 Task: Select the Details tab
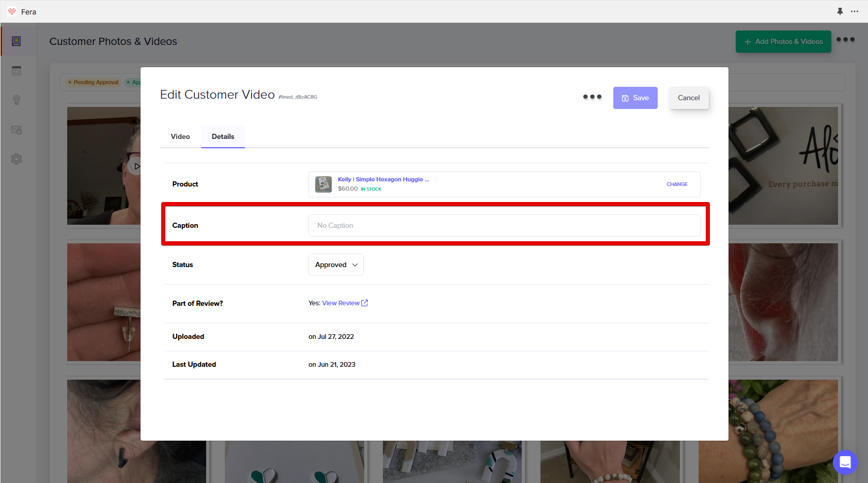[x=223, y=136]
